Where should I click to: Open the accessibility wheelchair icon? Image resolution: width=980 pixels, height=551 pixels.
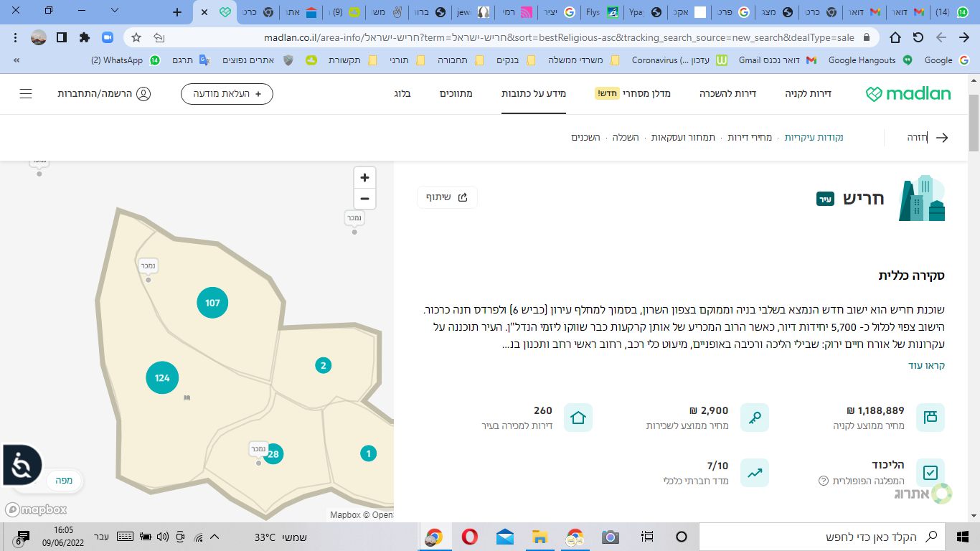click(x=21, y=466)
